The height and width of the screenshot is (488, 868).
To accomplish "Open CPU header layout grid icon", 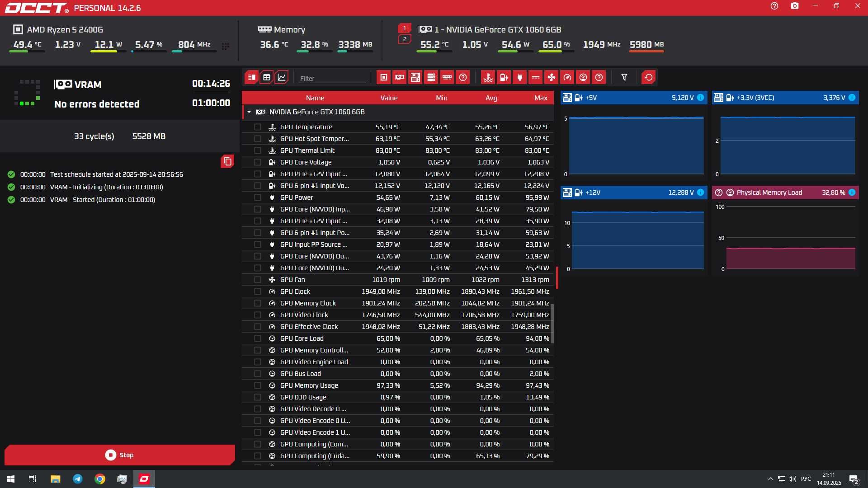I will [x=226, y=46].
